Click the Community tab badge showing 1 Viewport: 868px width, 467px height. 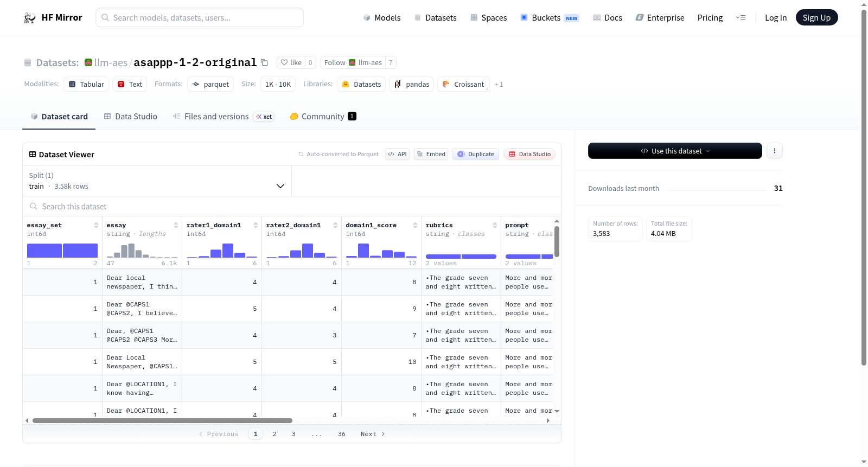point(352,116)
